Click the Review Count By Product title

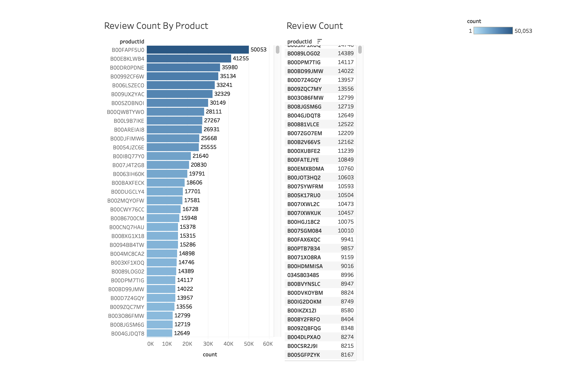(x=156, y=25)
